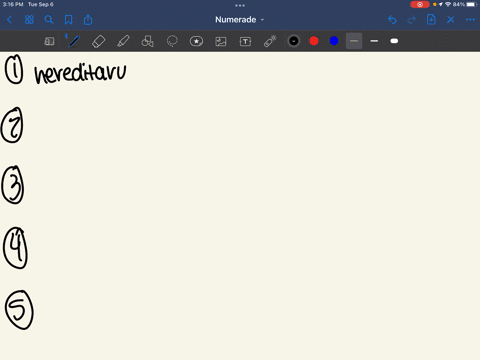Bookmark this page
Viewport: 480px width, 360px height.
click(68, 20)
